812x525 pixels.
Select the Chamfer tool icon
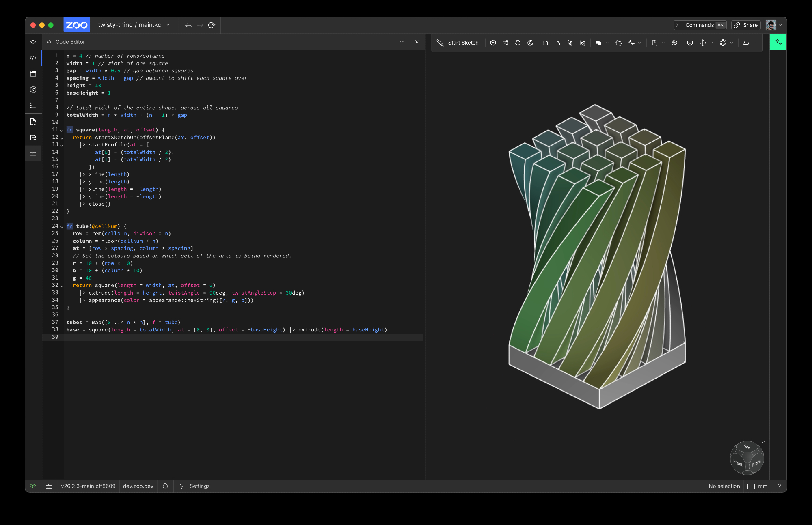point(558,43)
